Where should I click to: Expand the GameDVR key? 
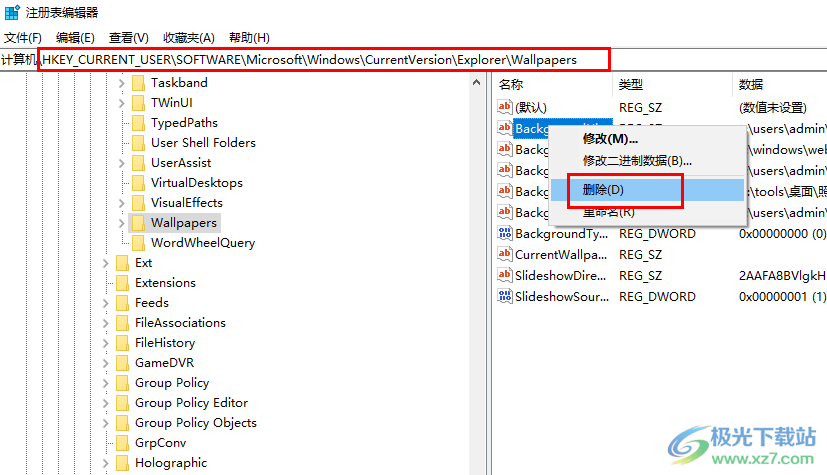point(105,364)
